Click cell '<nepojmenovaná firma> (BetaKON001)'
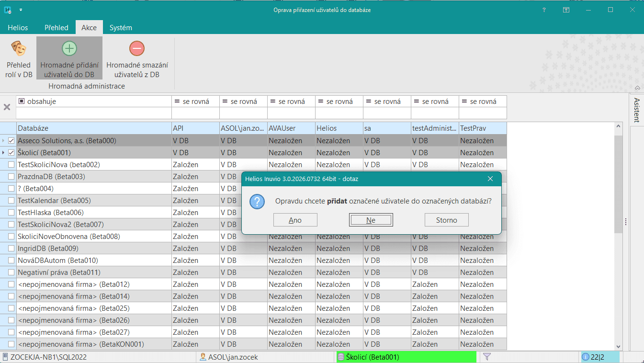644x363 pixels. [94, 344]
